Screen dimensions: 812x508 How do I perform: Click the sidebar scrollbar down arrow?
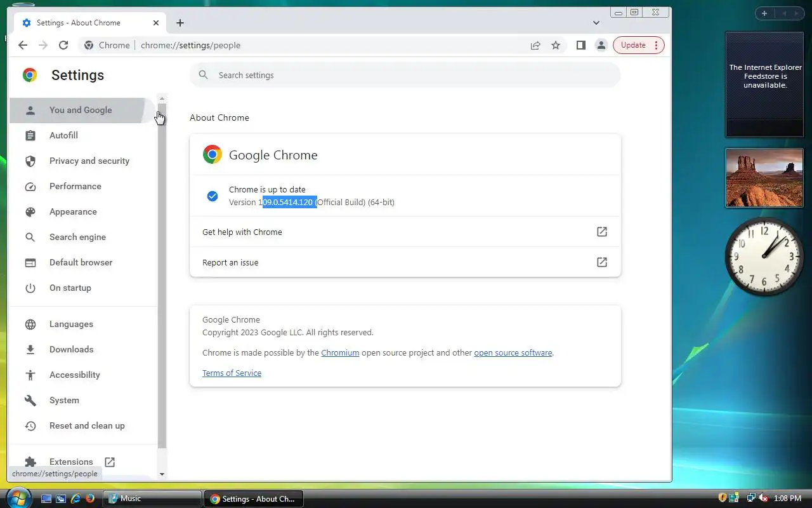coord(162,474)
